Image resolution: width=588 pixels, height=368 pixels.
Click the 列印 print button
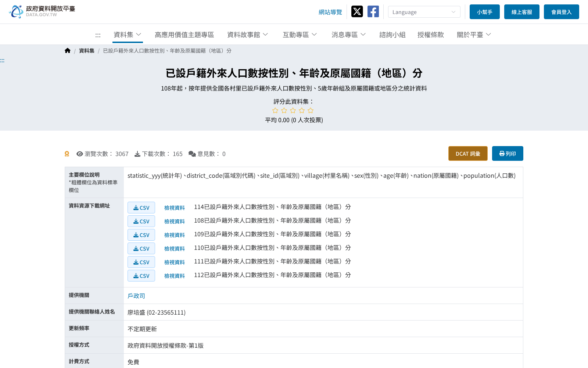click(x=508, y=153)
